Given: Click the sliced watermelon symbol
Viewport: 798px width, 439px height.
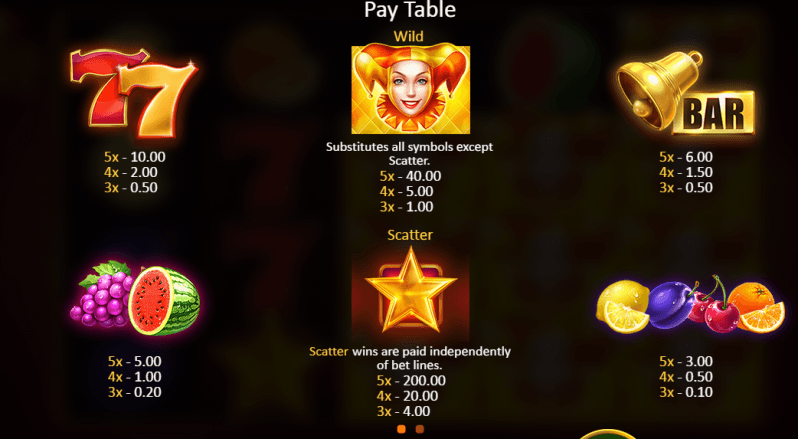Looking at the screenshot, I should point(164,300).
